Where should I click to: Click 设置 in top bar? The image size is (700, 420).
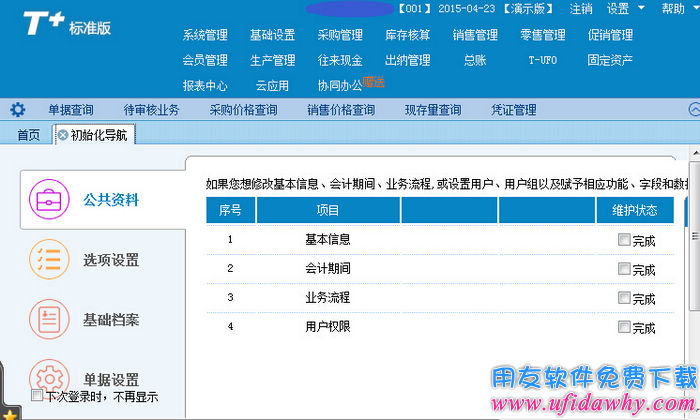click(x=618, y=8)
